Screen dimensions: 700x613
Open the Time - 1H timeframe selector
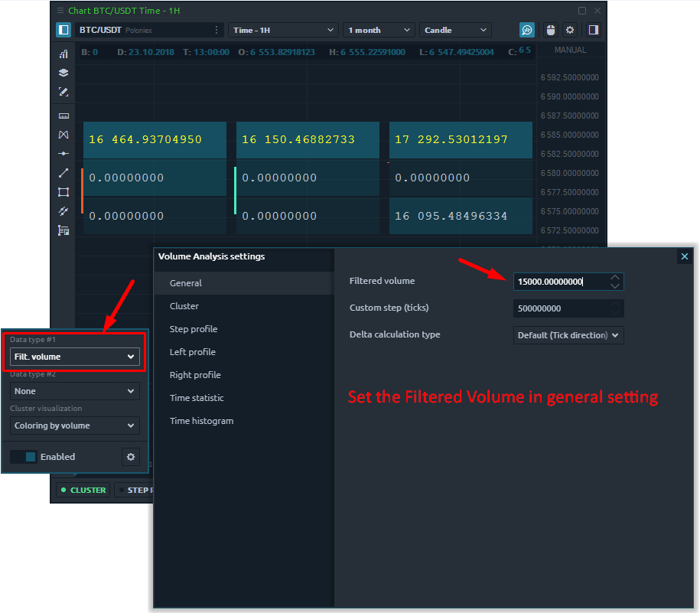tap(283, 30)
